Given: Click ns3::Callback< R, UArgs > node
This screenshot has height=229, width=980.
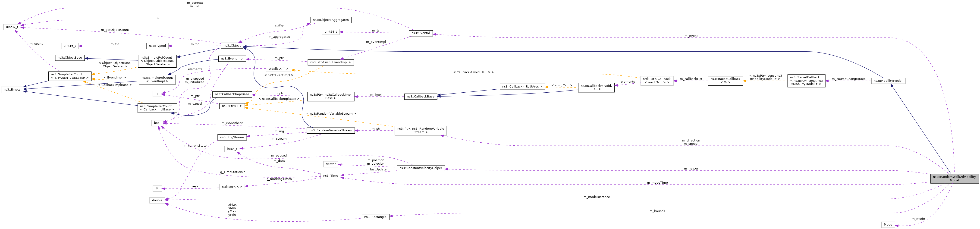Looking at the screenshot, I should [522, 86].
